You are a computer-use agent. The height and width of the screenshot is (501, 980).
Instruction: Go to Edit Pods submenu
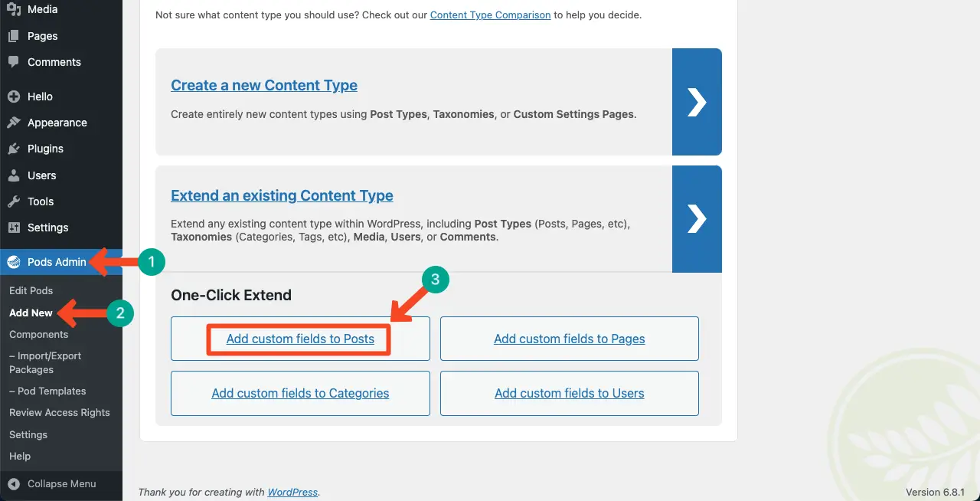tap(31, 291)
